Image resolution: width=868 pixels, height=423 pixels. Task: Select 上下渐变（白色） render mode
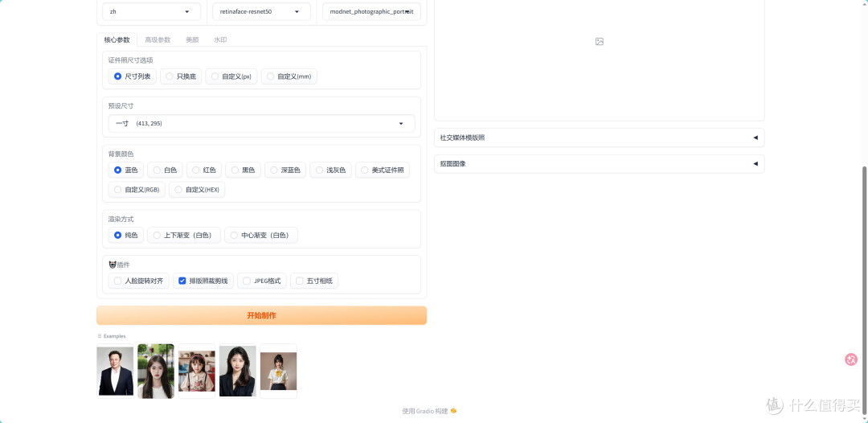[184, 235]
